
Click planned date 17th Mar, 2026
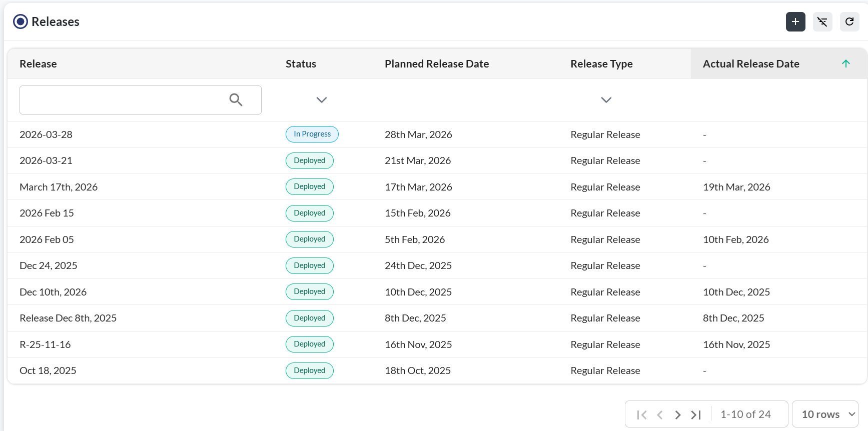[418, 187]
